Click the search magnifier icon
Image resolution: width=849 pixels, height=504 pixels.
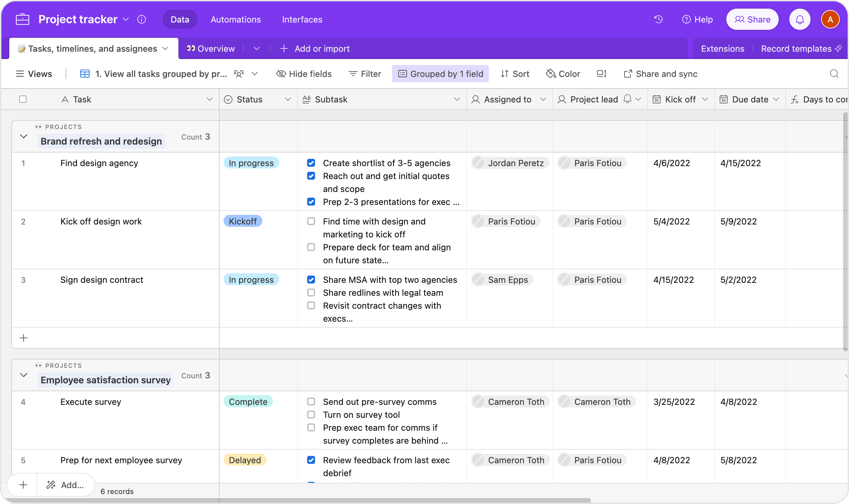point(834,74)
